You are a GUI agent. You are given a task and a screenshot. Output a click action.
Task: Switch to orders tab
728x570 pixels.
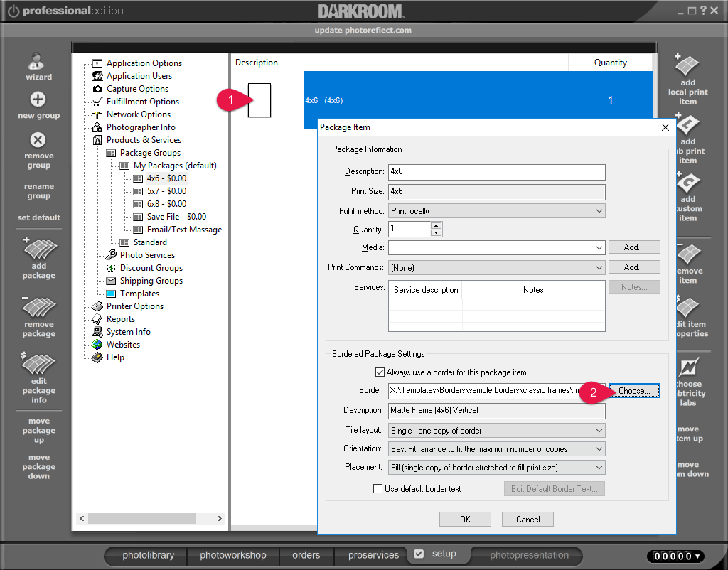pos(306,555)
